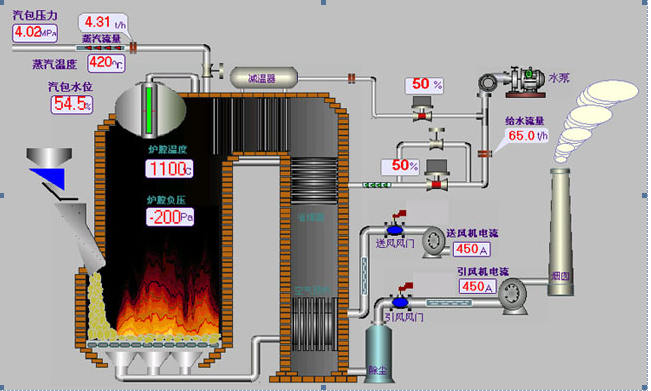The width and height of the screenshot is (651, 391).
Task: Click the manual bypass valve on feedwater loop
Action: point(436,139)
